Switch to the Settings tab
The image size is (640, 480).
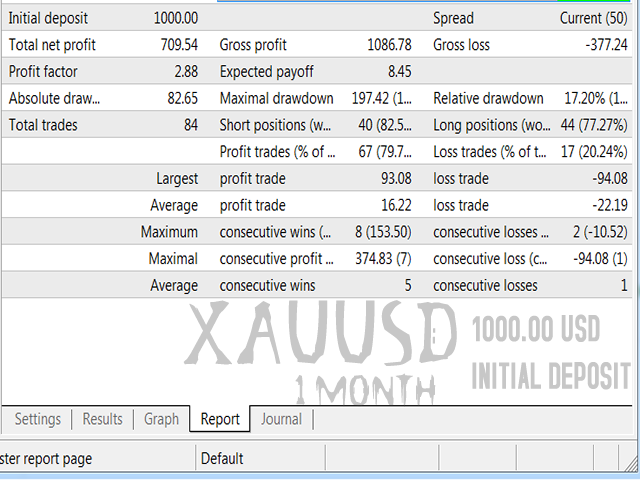(x=37, y=419)
